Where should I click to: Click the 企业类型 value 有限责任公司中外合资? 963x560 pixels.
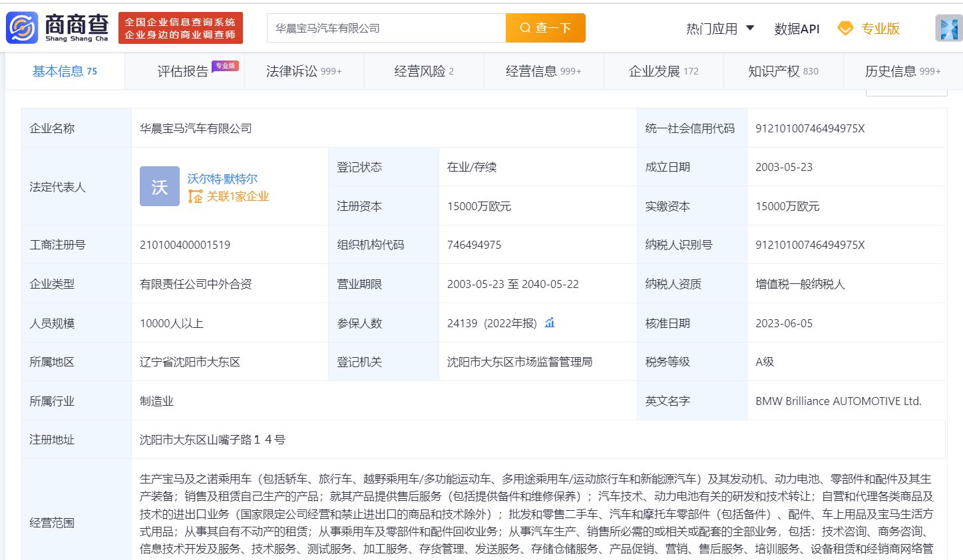[196, 284]
